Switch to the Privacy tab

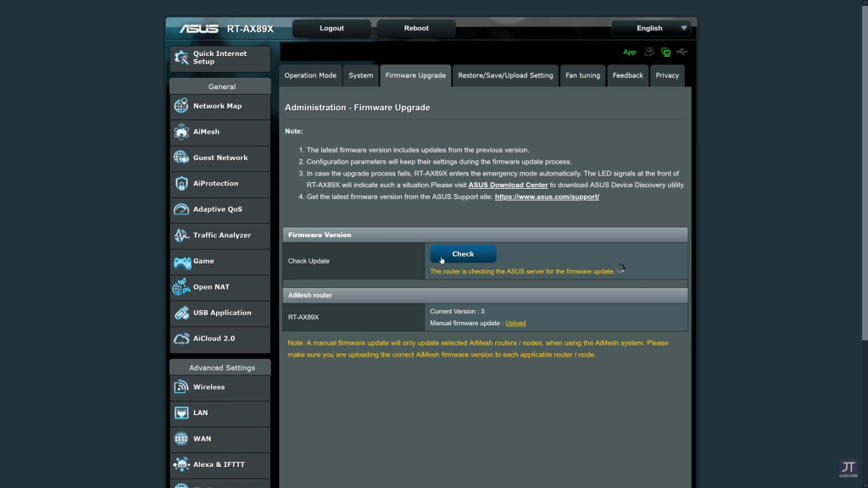pyautogui.click(x=667, y=75)
